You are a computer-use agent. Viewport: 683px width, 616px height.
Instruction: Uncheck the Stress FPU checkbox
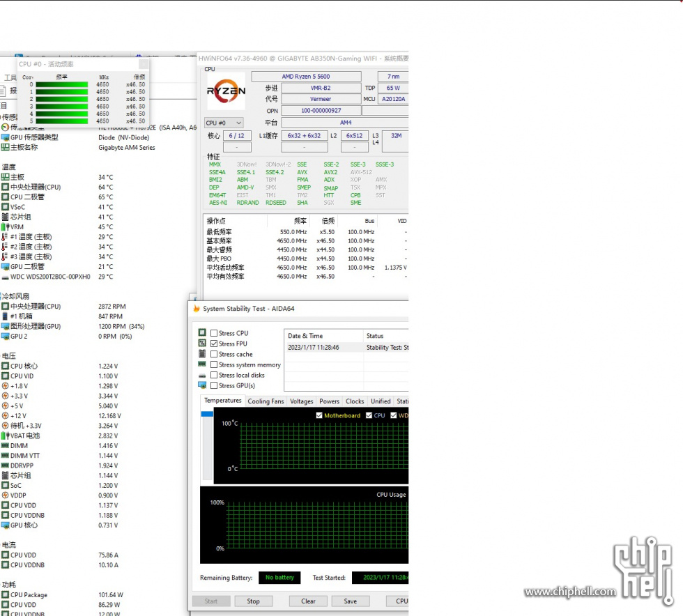[x=214, y=344]
